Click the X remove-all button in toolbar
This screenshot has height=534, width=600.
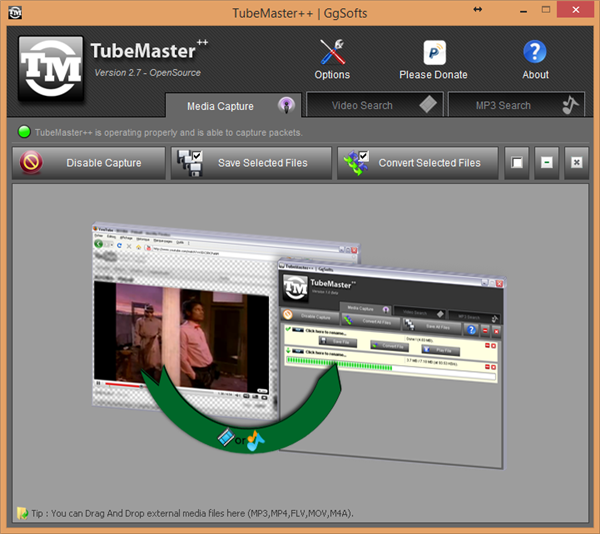(x=577, y=163)
